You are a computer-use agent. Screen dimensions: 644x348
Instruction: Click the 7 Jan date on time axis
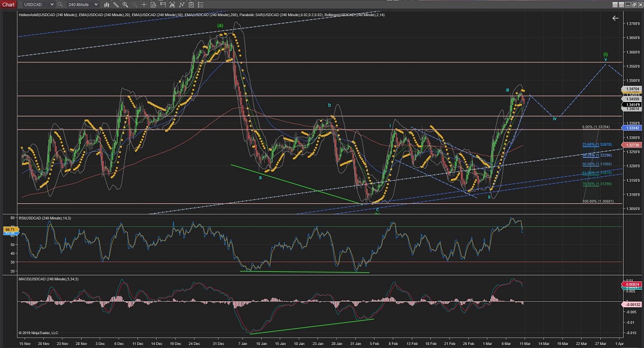pos(242,343)
